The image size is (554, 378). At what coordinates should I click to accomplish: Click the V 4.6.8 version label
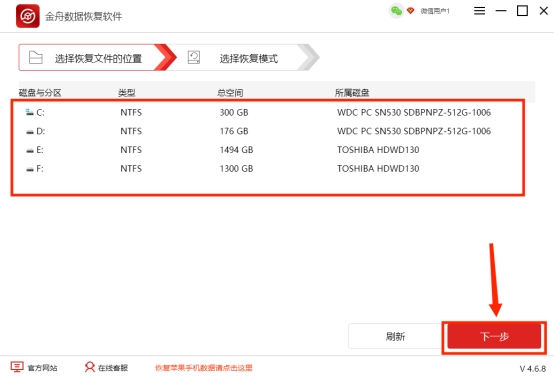click(x=533, y=369)
